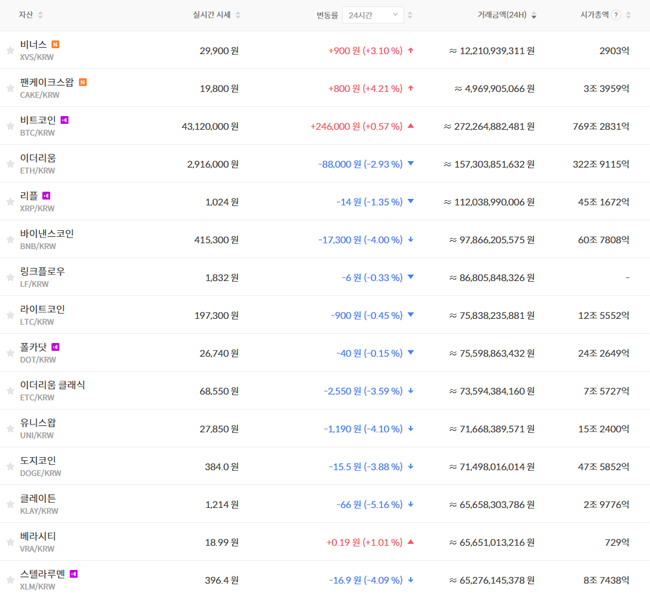
Task: Click the ≈ 12,210,939,311 원 volume
Action: [x=492, y=51]
